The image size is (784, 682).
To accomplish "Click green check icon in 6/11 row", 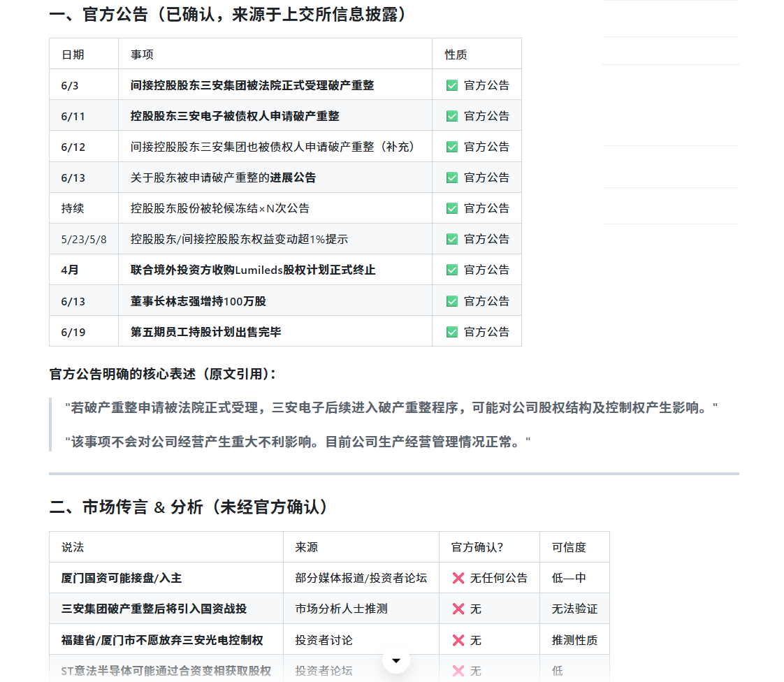I will click(452, 117).
